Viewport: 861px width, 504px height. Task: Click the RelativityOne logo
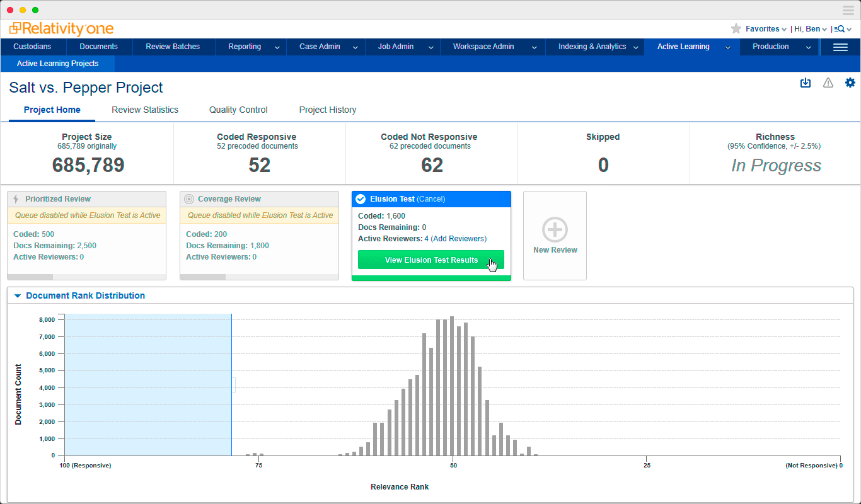(61, 29)
